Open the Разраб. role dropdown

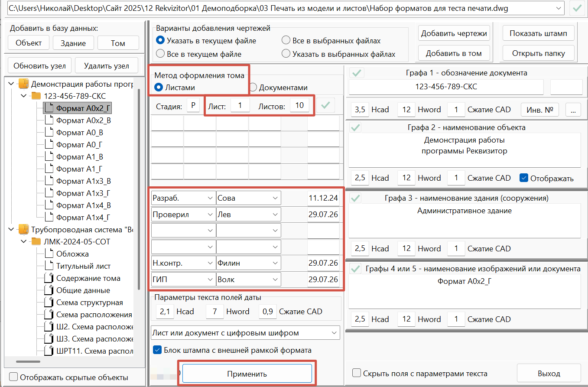point(210,198)
